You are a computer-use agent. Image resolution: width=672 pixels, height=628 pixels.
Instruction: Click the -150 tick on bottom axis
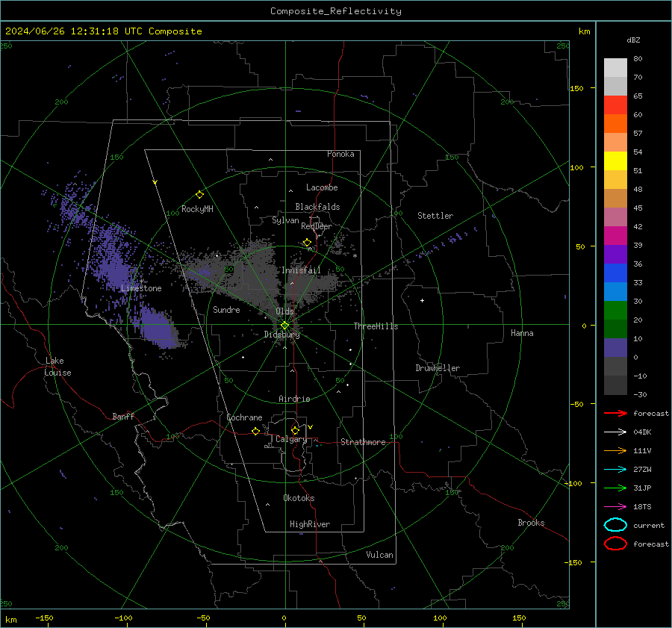click(x=44, y=618)
